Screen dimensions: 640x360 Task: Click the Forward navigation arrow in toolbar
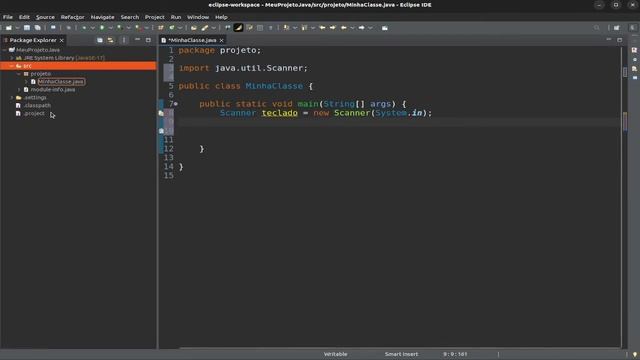coord(362,28)
